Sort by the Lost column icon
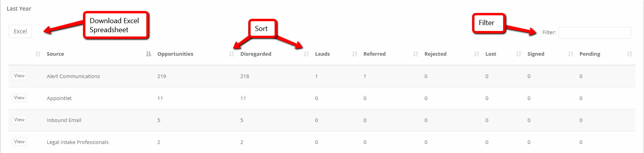Screen dimensions: 644x153 pyautogui.click(x=519, y=54)
